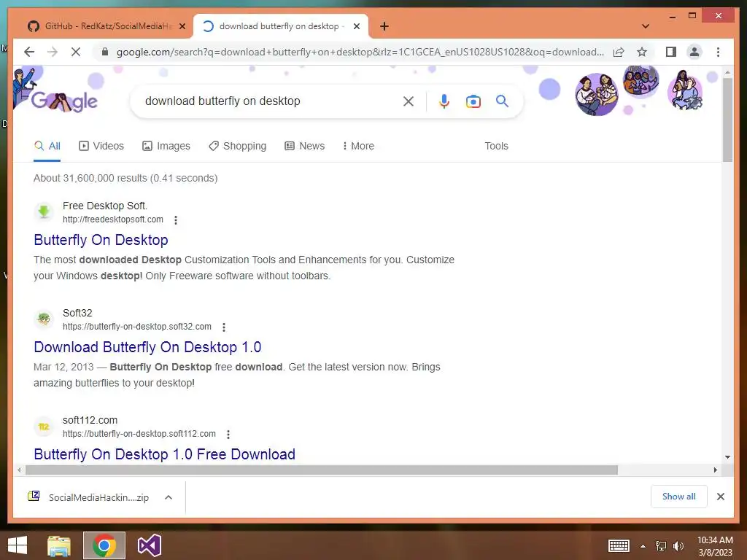
Task: Click the horizontal scrollbar thumb
Action: 322,470
